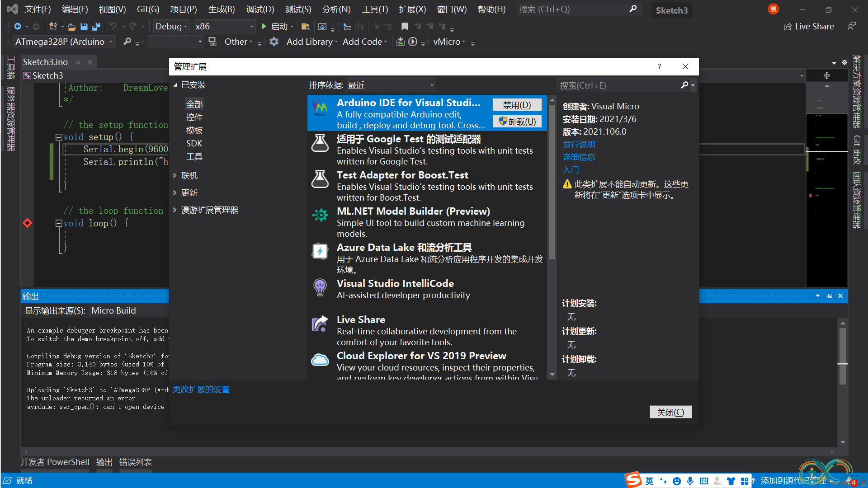
Task: Click the 详细信息 details link
Action: [578, 157]
